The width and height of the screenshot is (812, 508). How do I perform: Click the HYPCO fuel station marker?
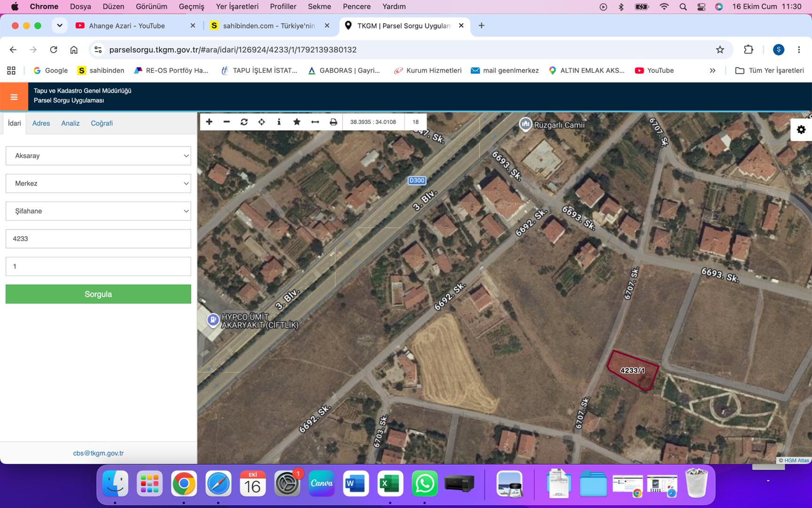point(213,320)
